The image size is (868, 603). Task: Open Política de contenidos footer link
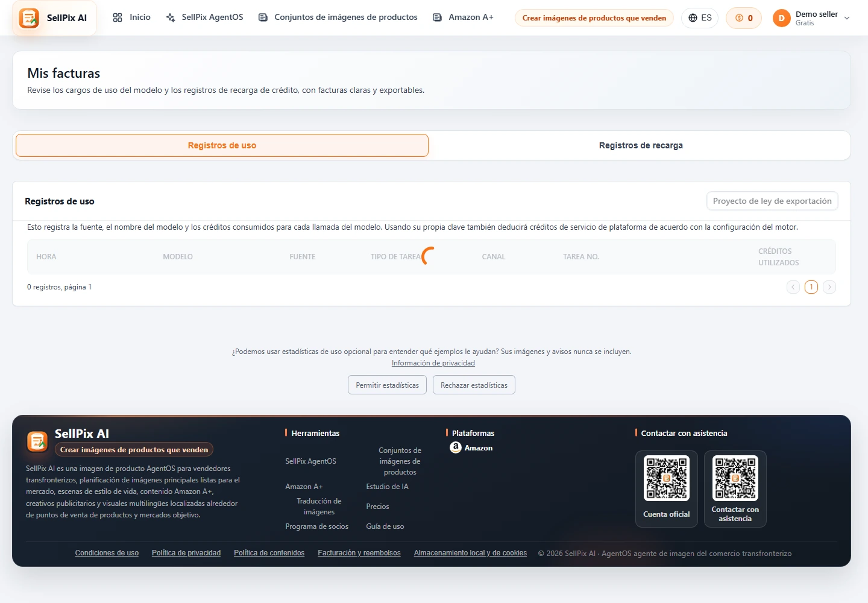tap(269, 553)
